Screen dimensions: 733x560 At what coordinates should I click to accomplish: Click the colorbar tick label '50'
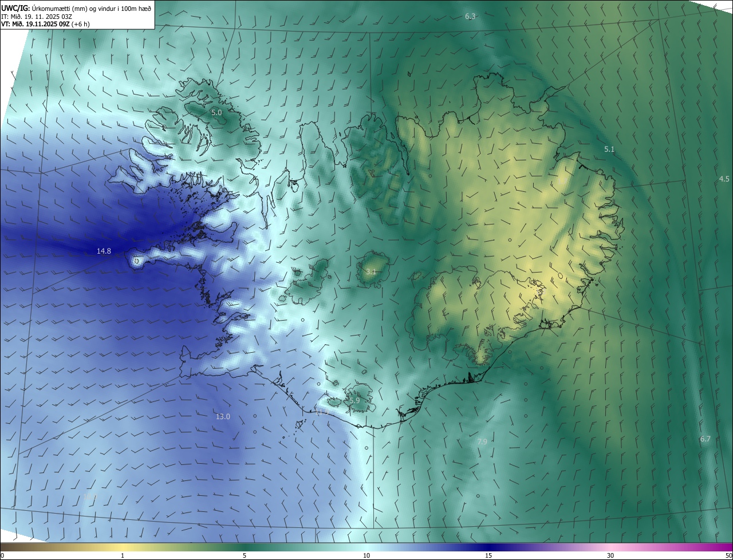coord(728,555)
